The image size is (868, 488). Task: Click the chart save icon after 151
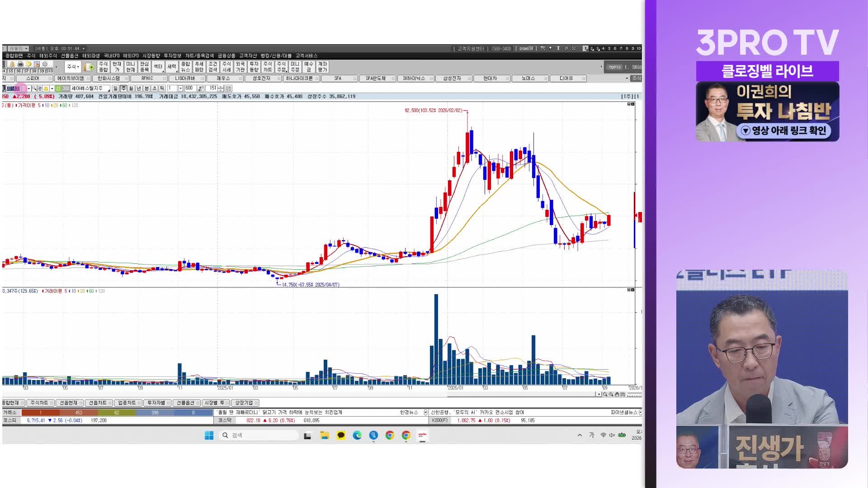(x=228, y=89)
